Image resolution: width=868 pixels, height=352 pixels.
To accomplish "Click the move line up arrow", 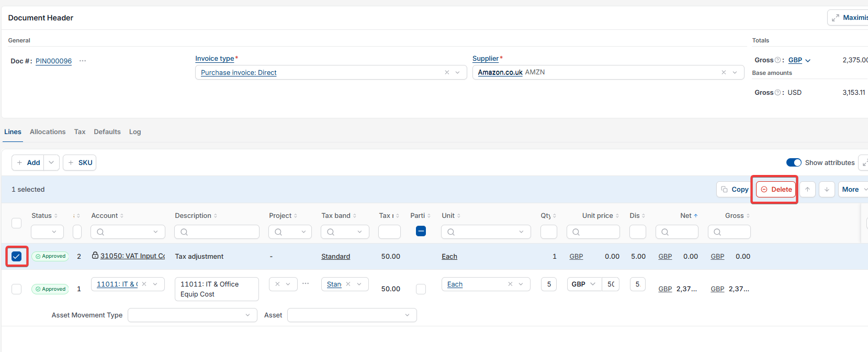I will [x=807, y=190].
